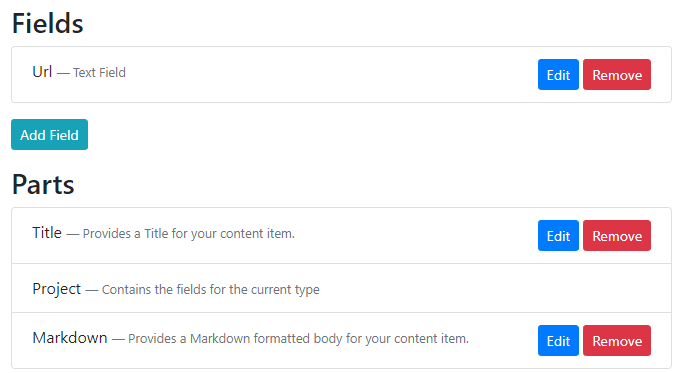Select the Title part name
Image resolution: width=685 pixels, height=373 pixels.
[x=47, y=233]
